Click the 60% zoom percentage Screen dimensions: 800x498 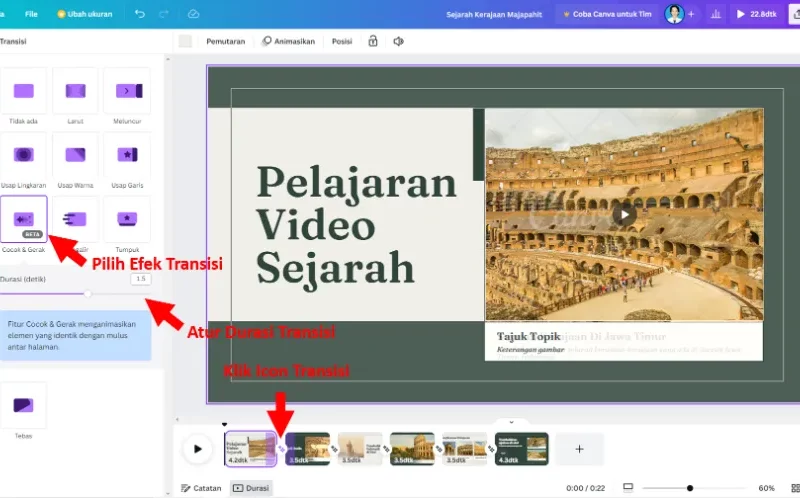pyautogui.click(x=766, y=488)
